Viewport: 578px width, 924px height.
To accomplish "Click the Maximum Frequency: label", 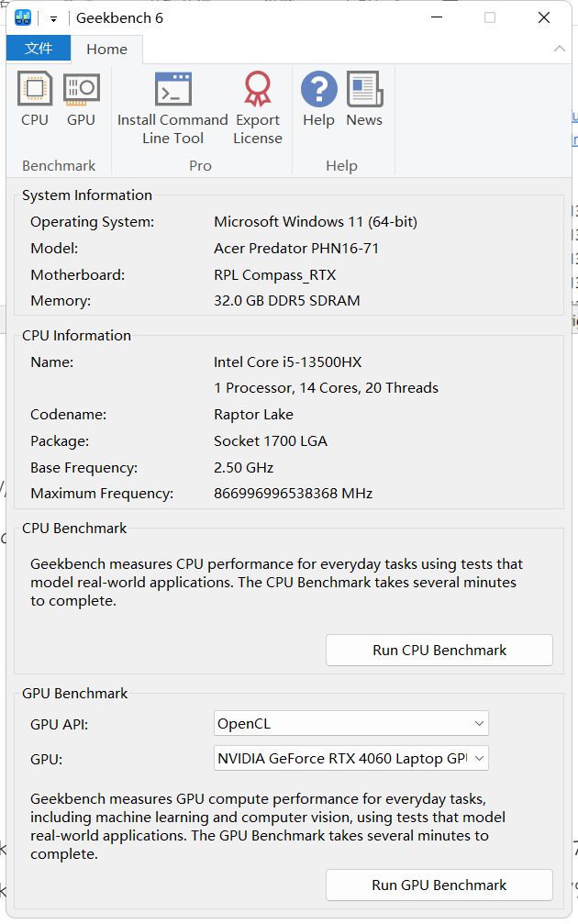I will [102, 494].
